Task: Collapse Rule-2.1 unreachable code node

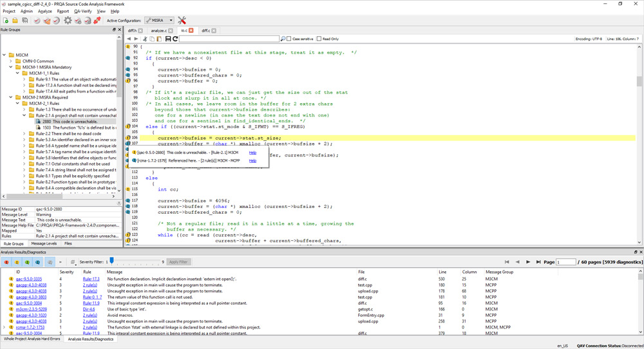Action: (24, 115)
